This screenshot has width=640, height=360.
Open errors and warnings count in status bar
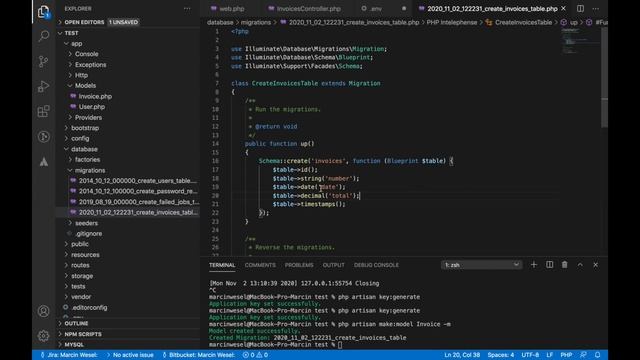pos(255,355)
